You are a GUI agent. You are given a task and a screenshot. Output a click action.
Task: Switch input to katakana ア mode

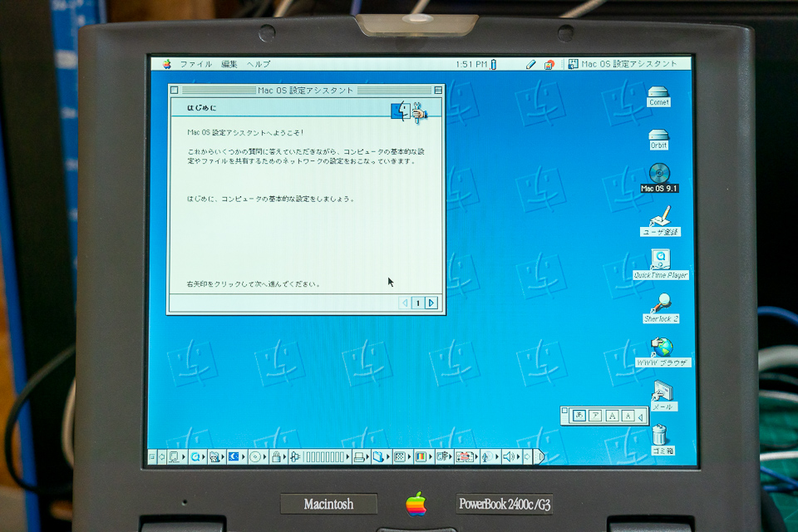(x=595, y=416)
